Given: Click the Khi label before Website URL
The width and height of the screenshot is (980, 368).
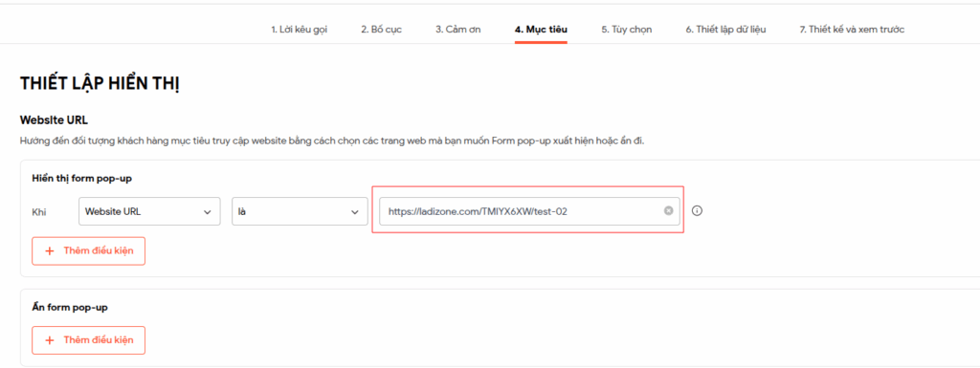Looking at the screenshot, I should coord(38,212).
